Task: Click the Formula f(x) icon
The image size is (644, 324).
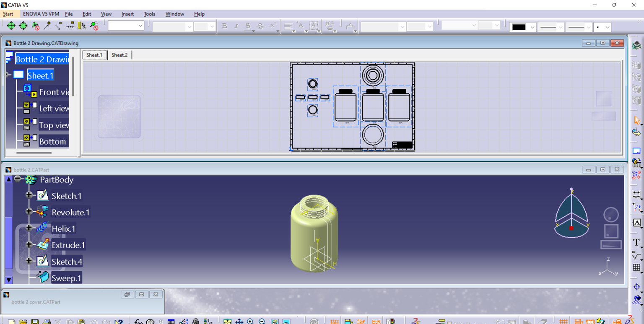Action: (138, 321)
